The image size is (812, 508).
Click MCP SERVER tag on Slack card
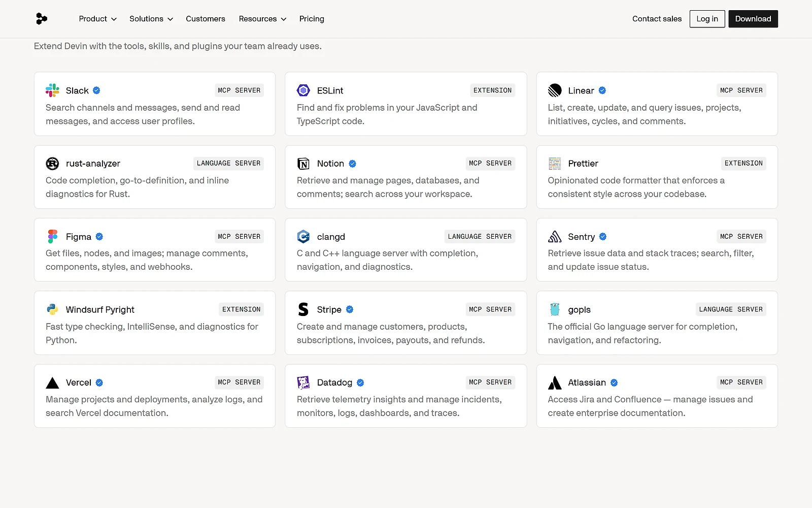point(239,90)
